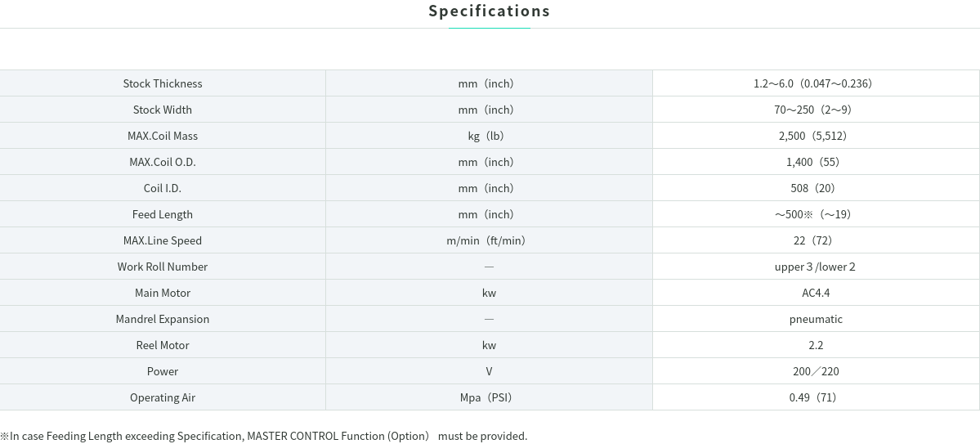Select the upper 3 /lower 2 value
The width and height of the screenshot is (980, 444).
[x=815, y=267]
